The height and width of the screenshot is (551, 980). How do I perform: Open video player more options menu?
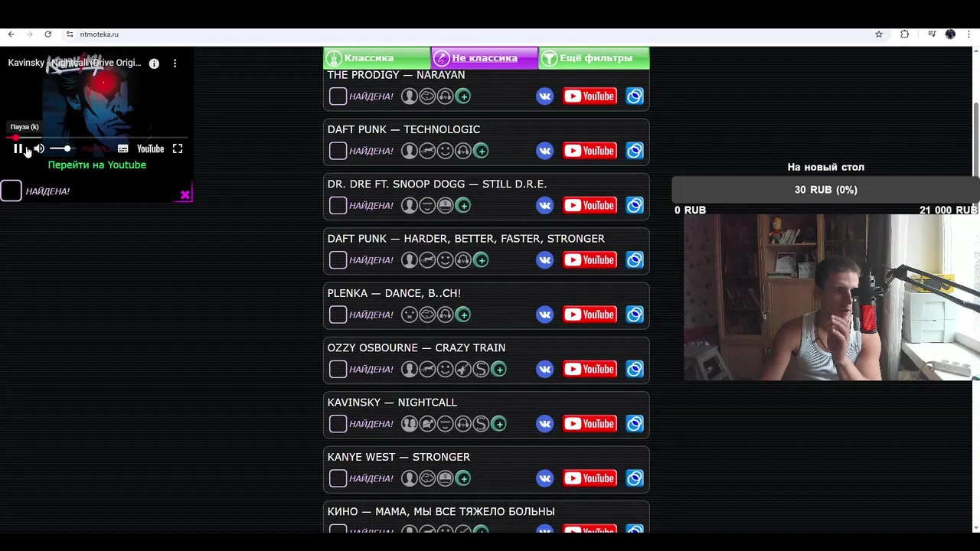tap(175, 64)
